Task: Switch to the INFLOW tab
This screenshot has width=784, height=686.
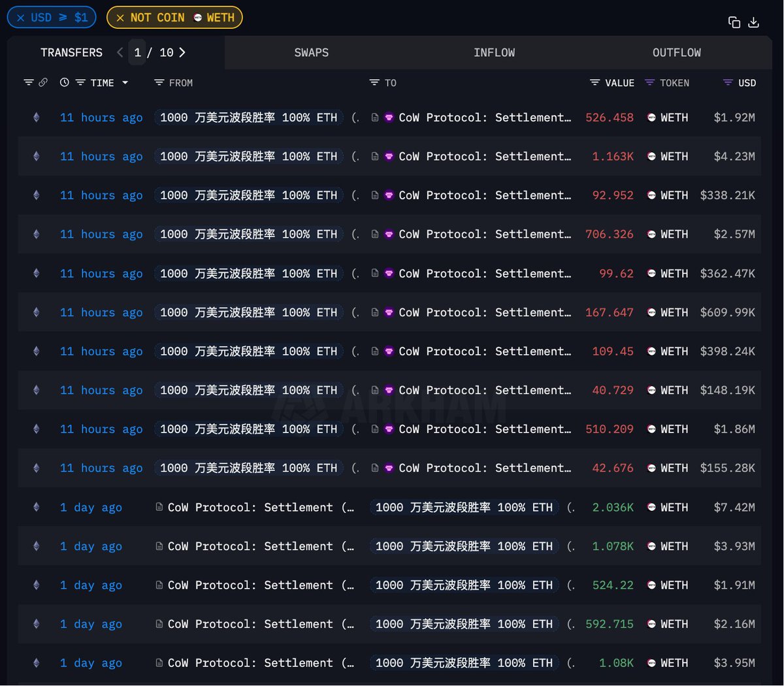Action: tap(495, 52)
